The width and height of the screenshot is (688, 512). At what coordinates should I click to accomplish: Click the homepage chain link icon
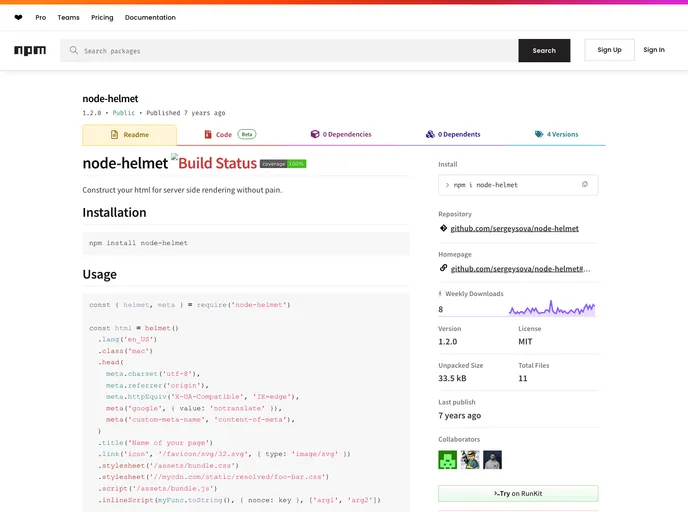tap(443, 268)
